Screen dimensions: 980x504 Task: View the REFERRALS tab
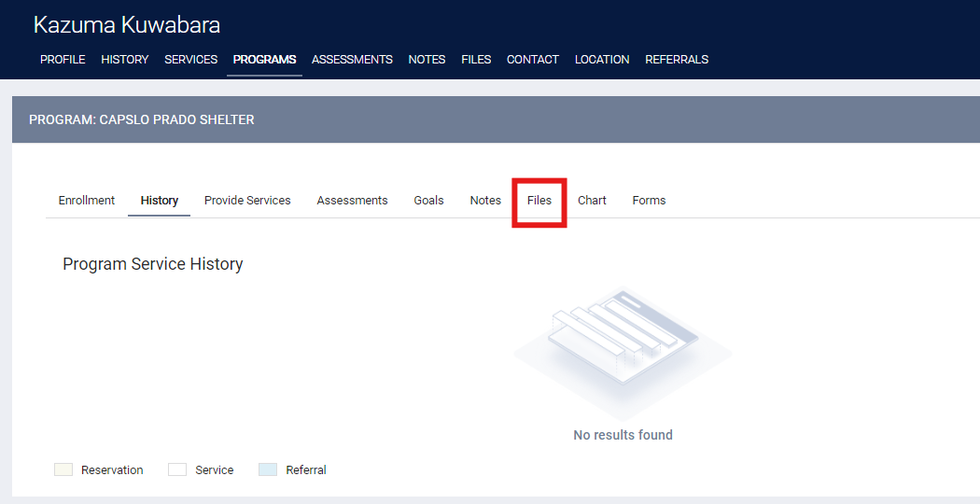[677, 60]
